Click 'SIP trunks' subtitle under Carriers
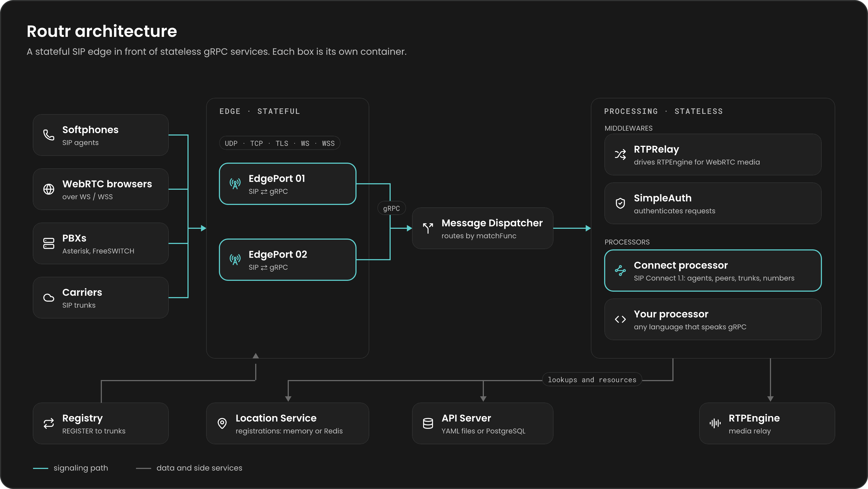 click(79, 305)
